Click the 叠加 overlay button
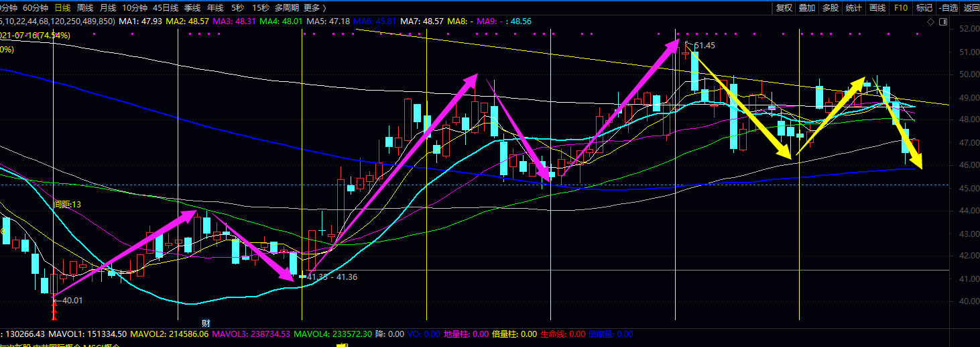980x347 pixels. click(x=807, y=8)
